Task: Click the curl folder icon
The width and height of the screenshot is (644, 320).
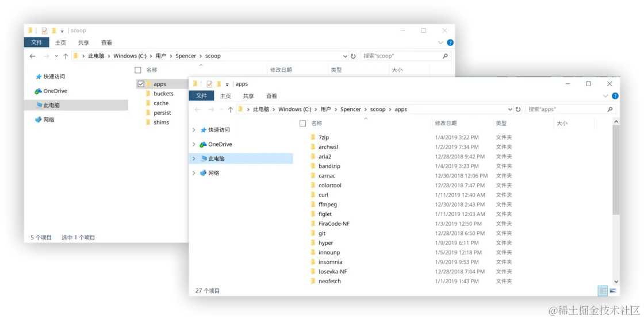Action: 313,195
